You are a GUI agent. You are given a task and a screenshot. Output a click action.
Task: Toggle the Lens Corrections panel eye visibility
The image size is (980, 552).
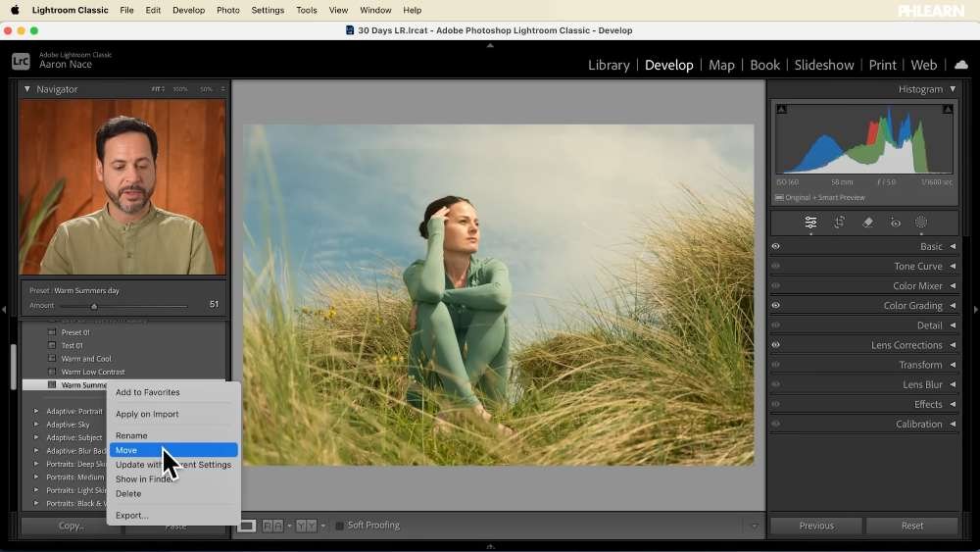tap(775, 345)
